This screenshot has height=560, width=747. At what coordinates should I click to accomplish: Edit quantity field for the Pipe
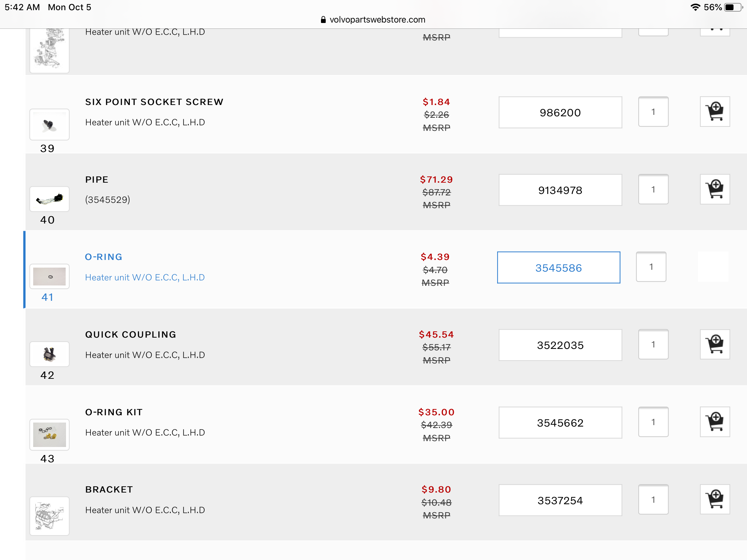[653, 190]
